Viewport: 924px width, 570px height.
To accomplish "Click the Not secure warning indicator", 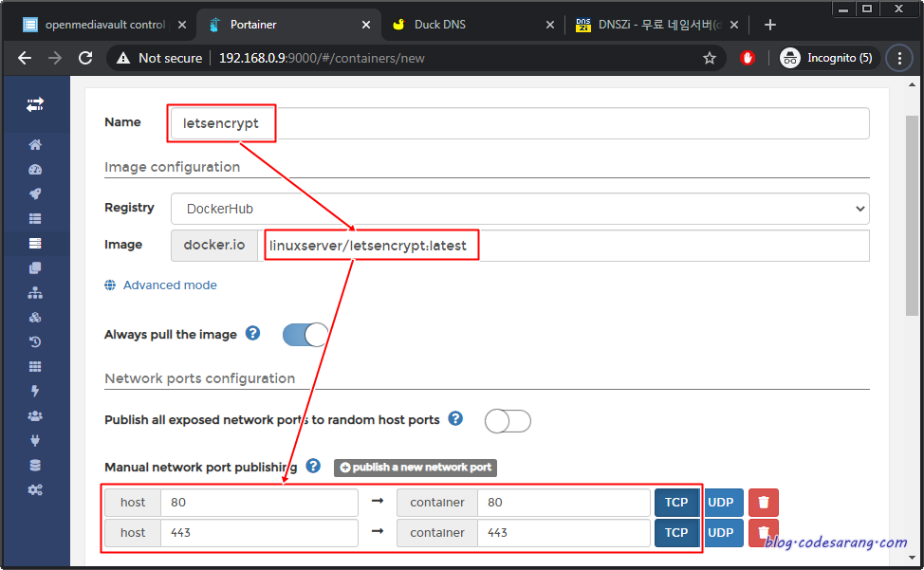I will [159, 58].
